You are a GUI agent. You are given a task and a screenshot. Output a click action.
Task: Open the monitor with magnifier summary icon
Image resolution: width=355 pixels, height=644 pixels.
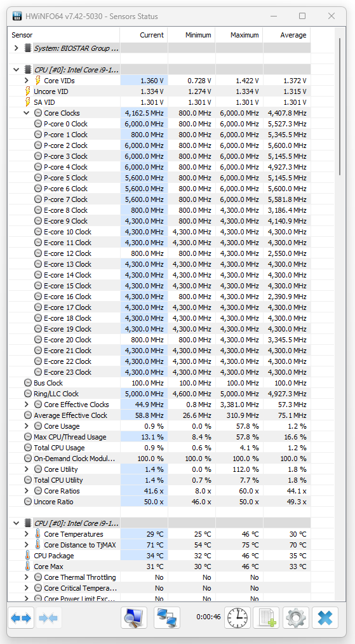coord(134,618)
